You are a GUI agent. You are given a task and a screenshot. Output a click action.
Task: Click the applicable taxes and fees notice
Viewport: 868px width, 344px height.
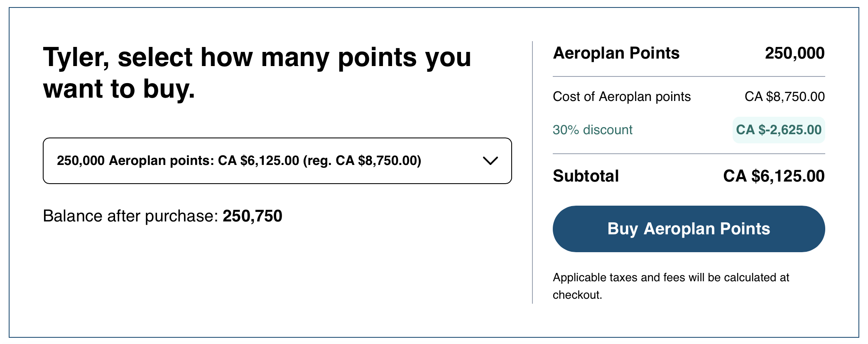(x=671, y=286)
